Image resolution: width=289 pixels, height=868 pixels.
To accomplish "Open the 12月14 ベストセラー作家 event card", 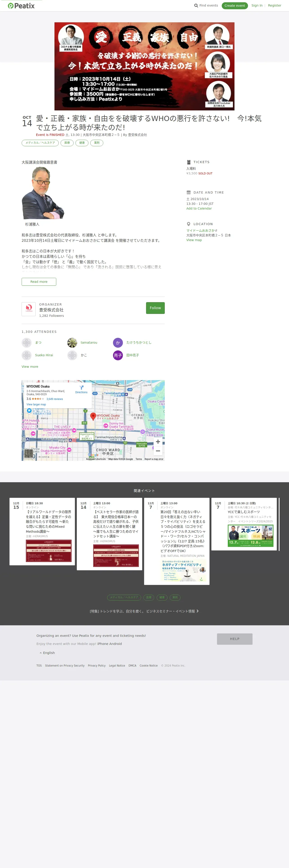I will (109, 534).
